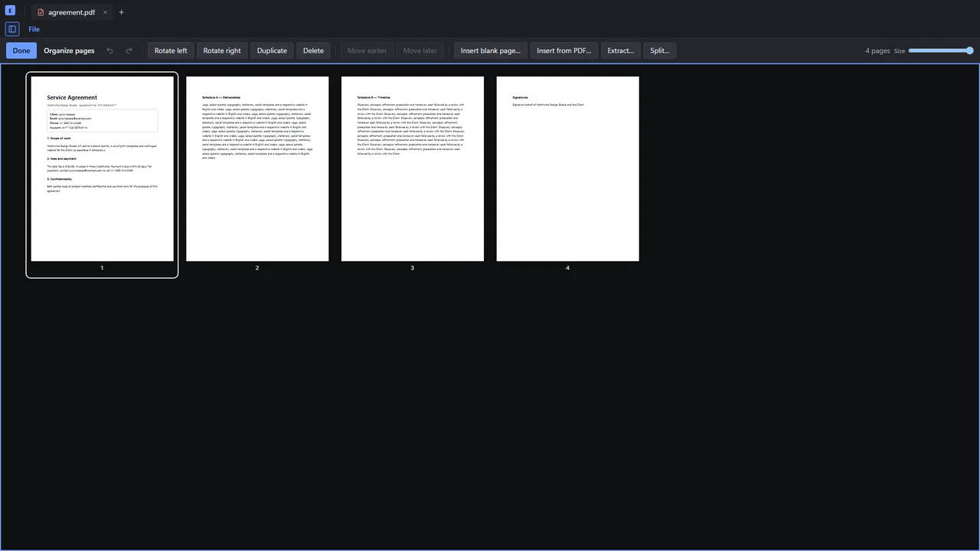Screen dimensions: 980x551
Task: Click the Extract button
Action: coord(621,51)
